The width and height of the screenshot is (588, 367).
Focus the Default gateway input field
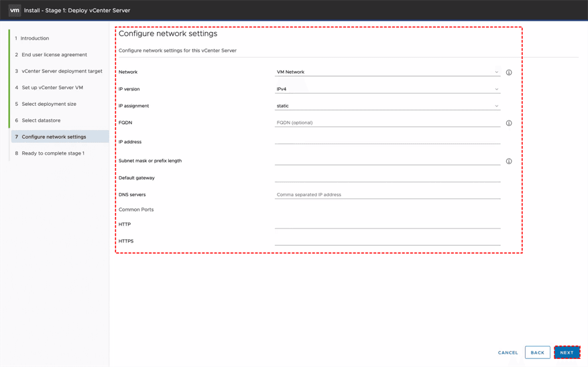click(x=388, y=178)
